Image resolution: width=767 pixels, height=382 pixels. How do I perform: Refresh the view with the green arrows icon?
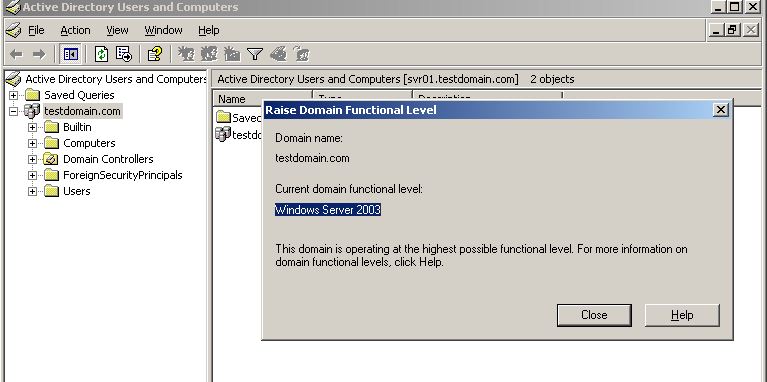point(101,54)
